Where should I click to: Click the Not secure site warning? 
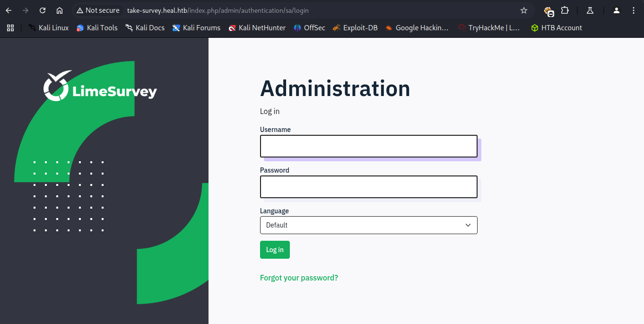click(x=98, y=10)
